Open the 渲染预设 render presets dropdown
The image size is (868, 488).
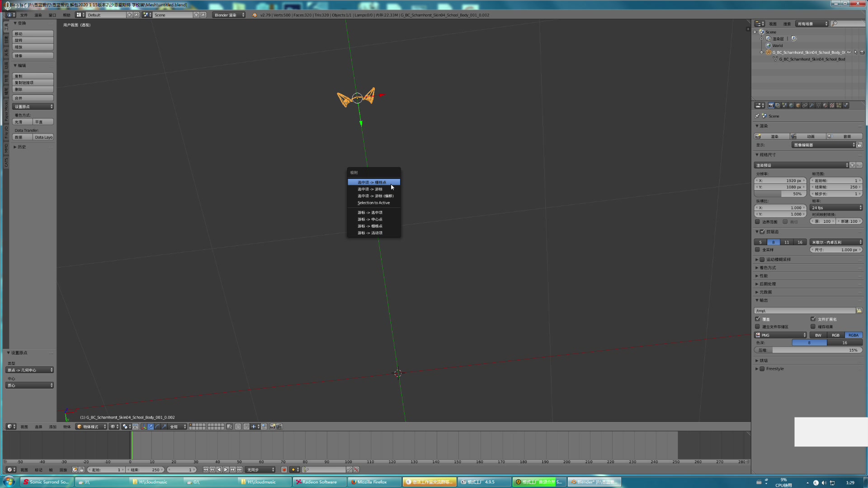[802, 165]
